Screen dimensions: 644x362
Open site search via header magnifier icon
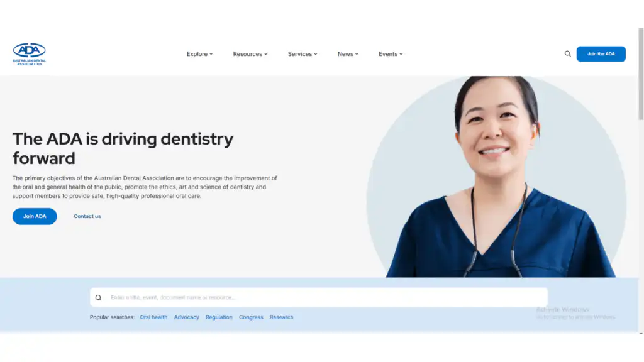click(567, 54)
